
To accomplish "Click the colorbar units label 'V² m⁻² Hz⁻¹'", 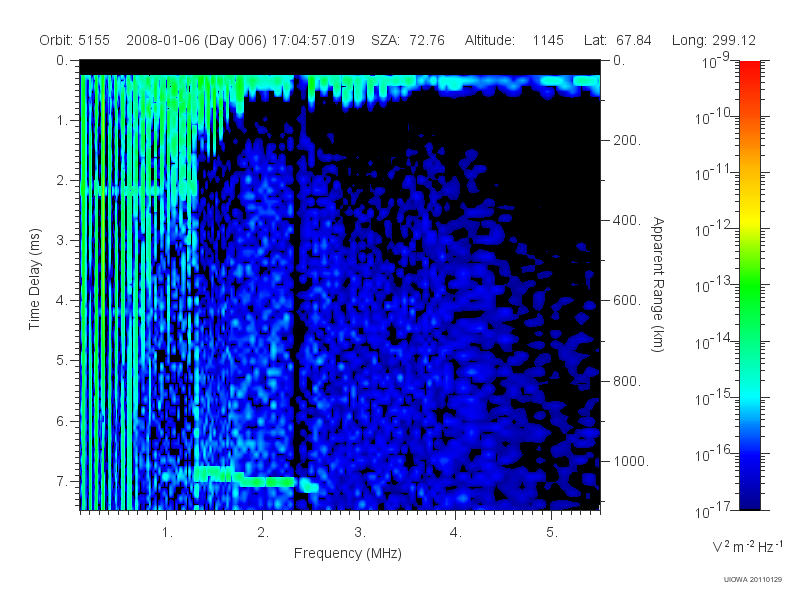I will (747, 546).
